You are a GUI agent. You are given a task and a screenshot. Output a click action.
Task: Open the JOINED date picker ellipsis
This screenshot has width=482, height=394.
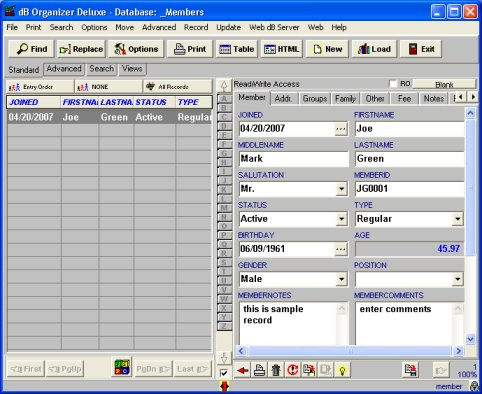(341, 129)
